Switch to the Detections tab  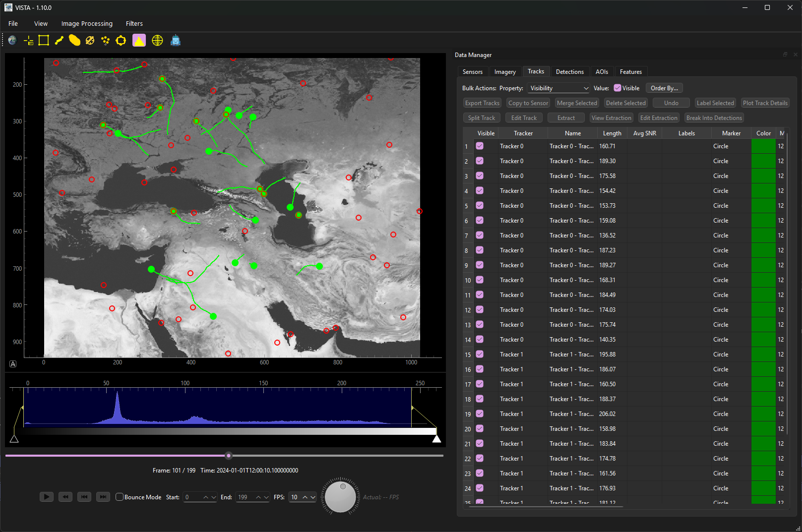pos(569,72)
